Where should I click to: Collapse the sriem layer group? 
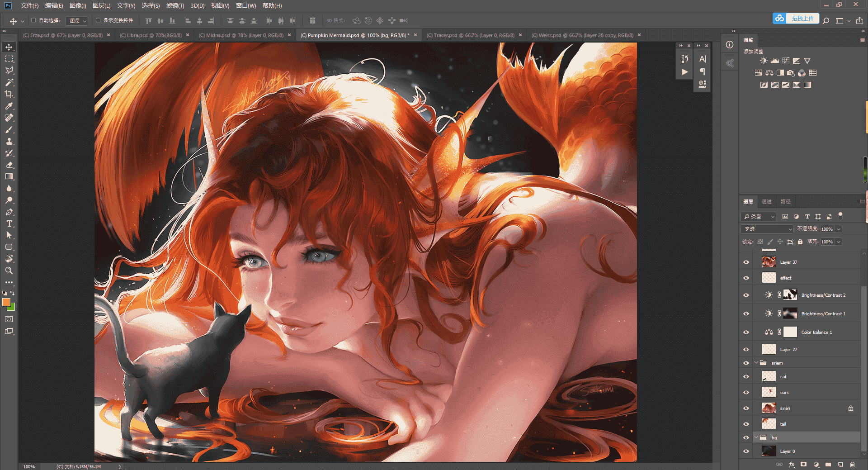point(756,362)
